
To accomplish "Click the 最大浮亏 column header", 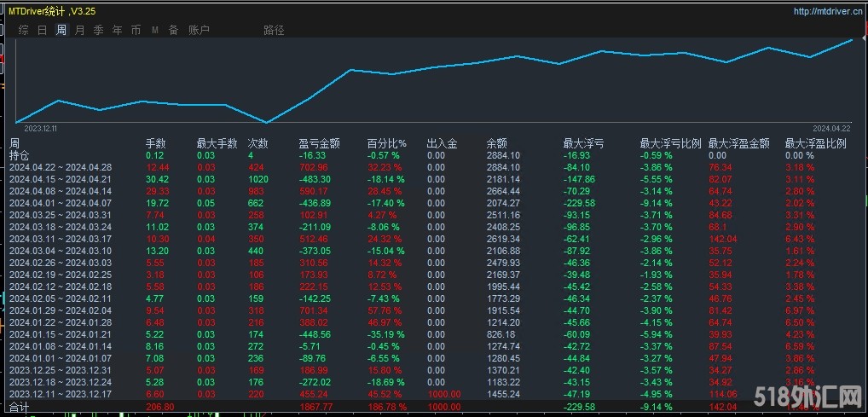I will 584,143.
